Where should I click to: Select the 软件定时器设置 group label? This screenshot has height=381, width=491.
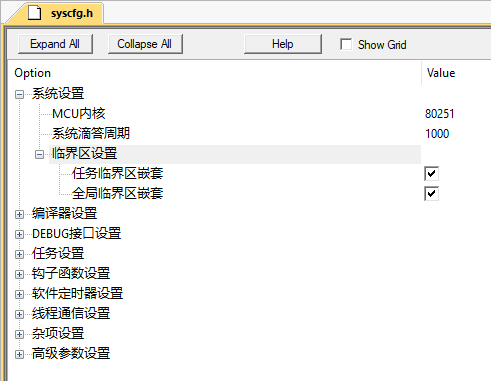(77, 294)
